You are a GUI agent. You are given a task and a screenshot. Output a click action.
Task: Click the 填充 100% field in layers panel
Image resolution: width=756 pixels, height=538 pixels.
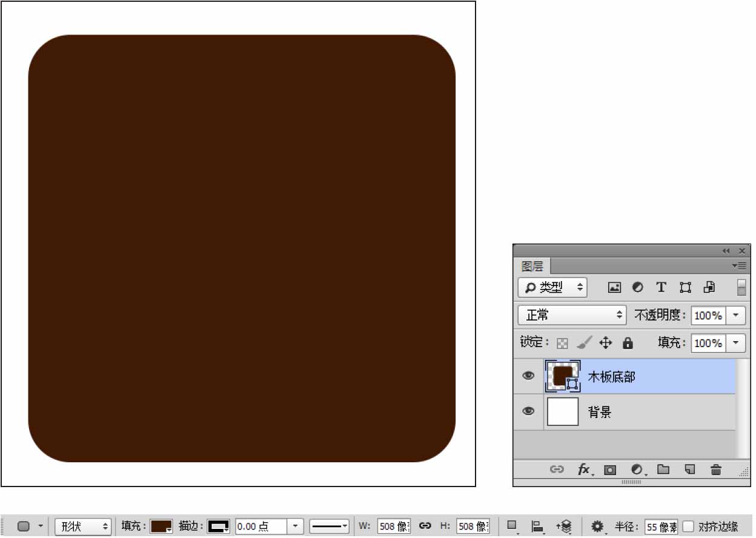click(x=708, y=343)
